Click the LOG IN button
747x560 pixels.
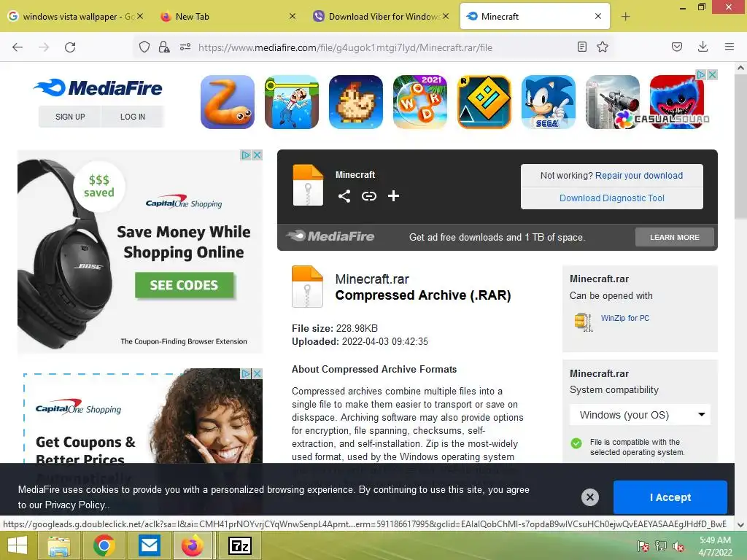pyautogui.click(x=133, y=117)
